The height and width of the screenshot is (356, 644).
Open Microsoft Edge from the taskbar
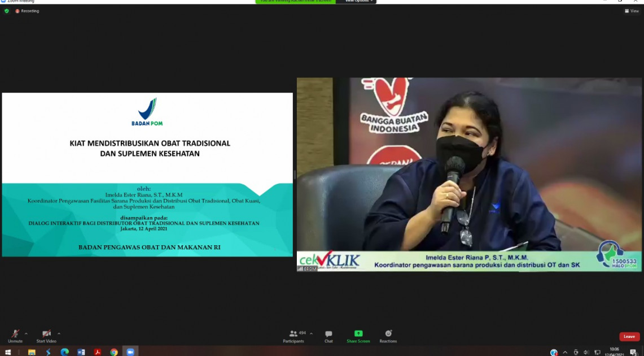[64, 352]
